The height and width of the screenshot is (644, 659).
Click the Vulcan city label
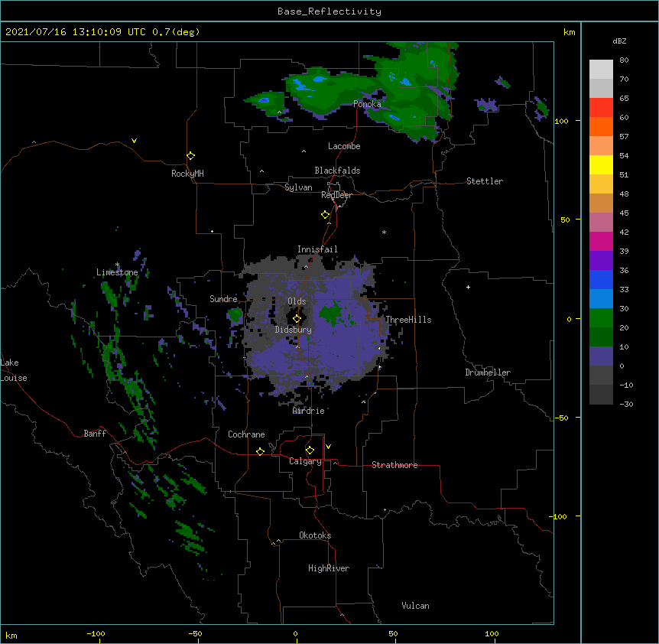[x=415, y=606]
